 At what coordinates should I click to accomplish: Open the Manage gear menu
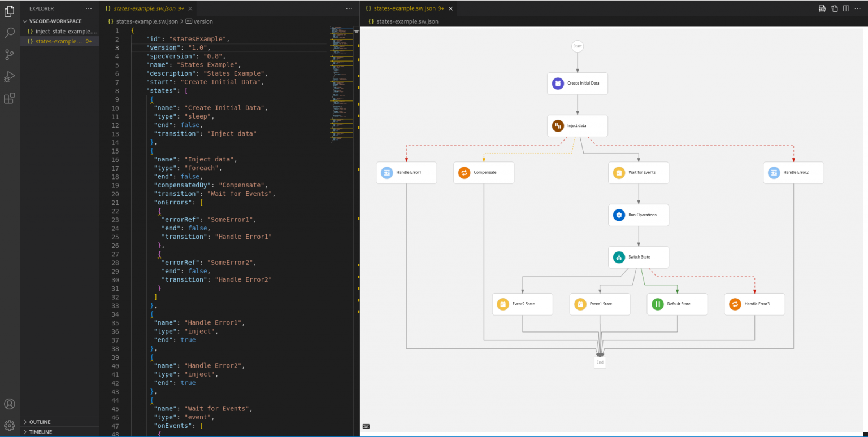tap(10, 425)
